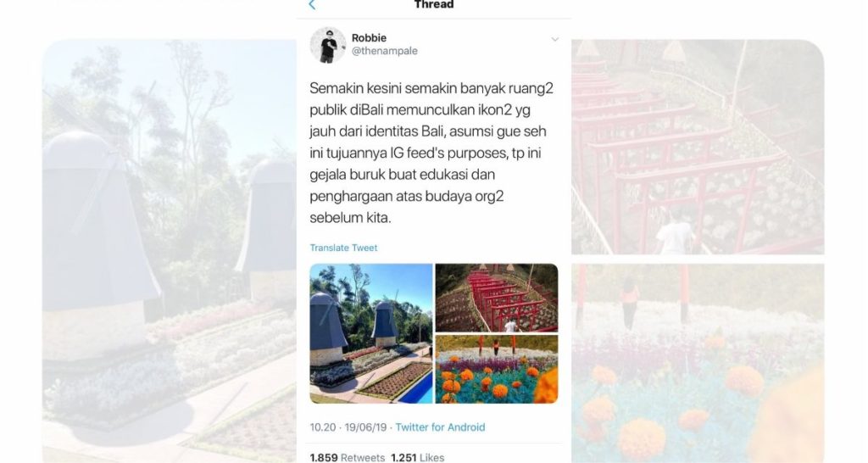Click the blurred red torii gates background image
The image size is (868, 463).
698,147
